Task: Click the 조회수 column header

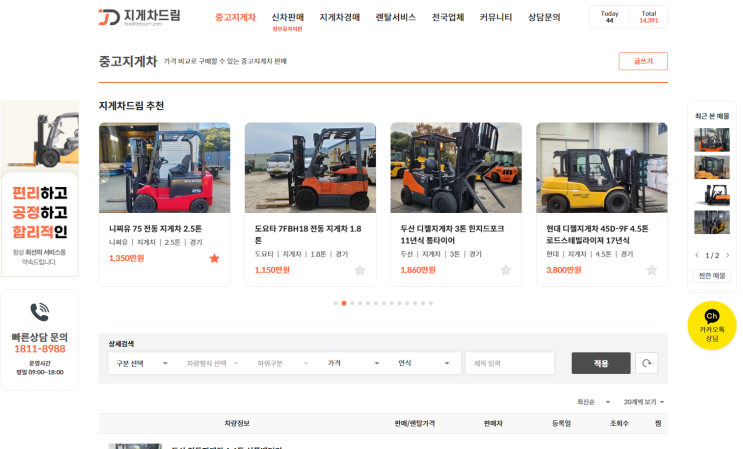Action: [x=619, y=423]
